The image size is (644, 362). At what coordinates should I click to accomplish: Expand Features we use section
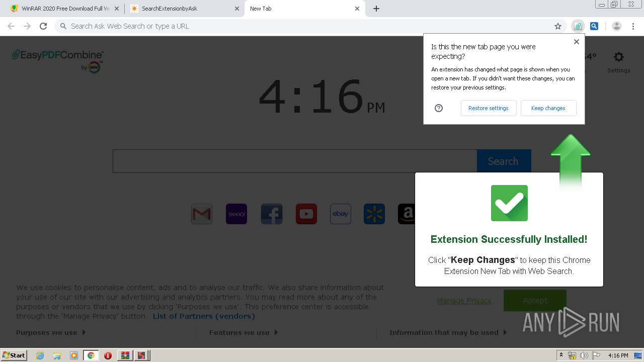pos(244,332)
